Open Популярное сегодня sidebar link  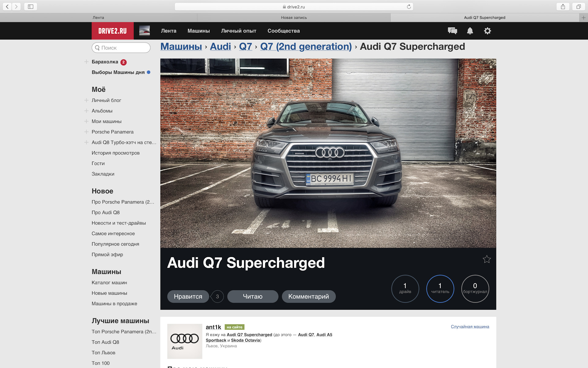point(115,244)
